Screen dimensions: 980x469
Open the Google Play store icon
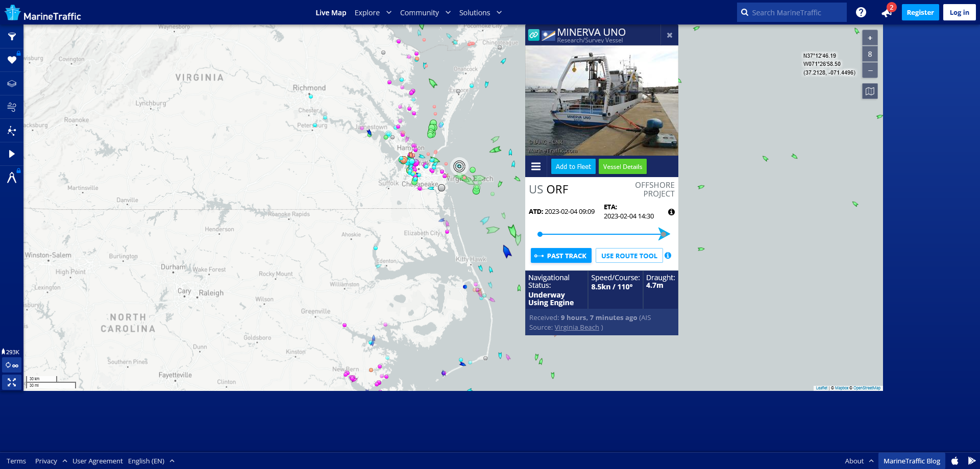[971, 461]
